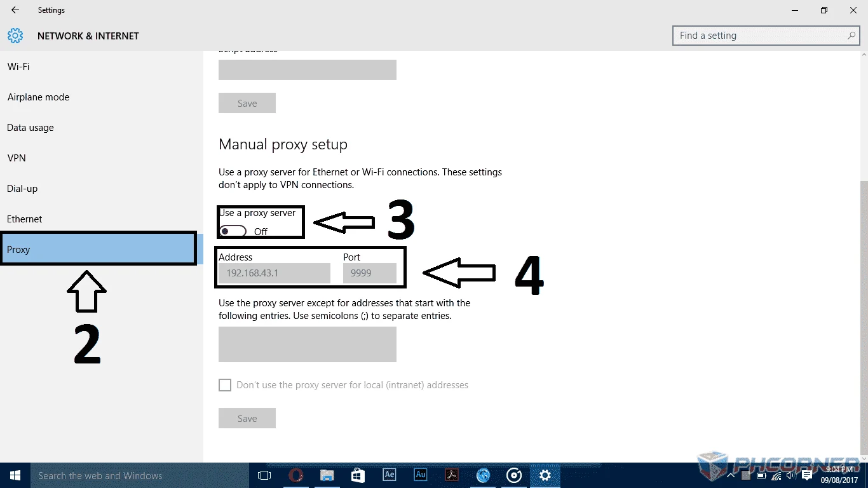
Task: Click into the Script address field
Action: (x=308, y=70)
